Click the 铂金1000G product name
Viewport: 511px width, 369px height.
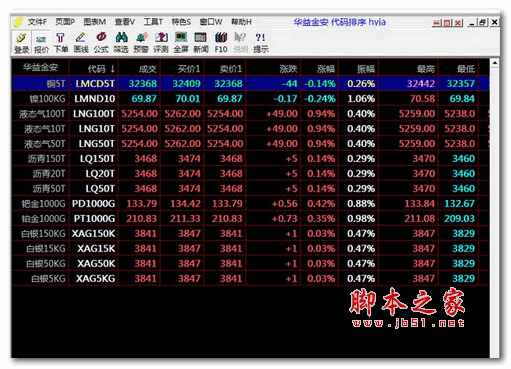click(43, 219)
